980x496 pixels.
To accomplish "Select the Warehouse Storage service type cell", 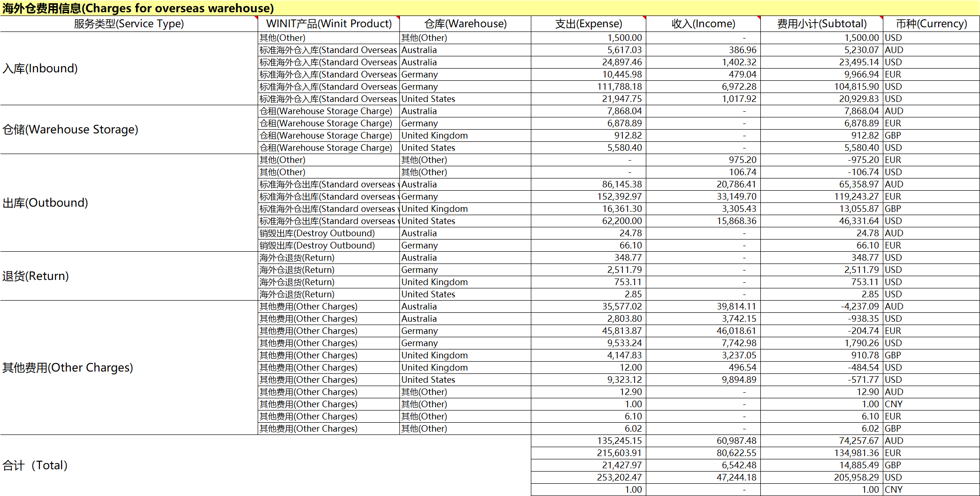I will (129, 129).
